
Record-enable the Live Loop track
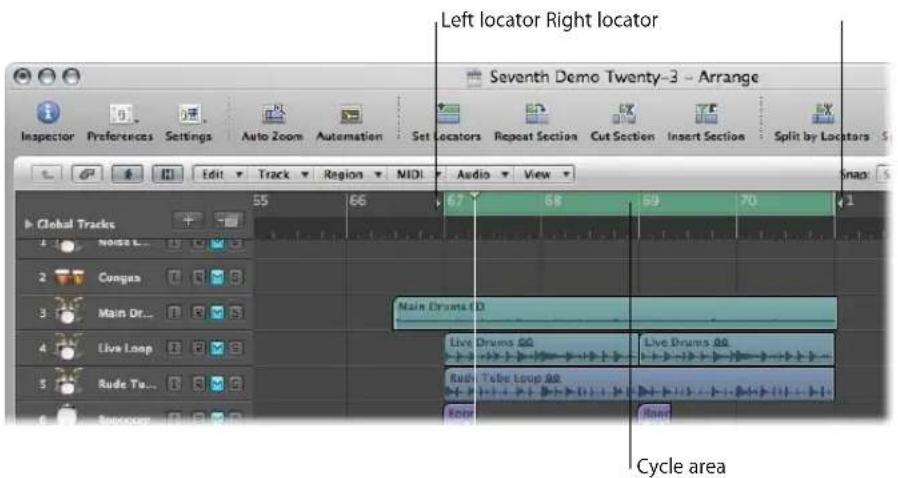coord(198,348)
